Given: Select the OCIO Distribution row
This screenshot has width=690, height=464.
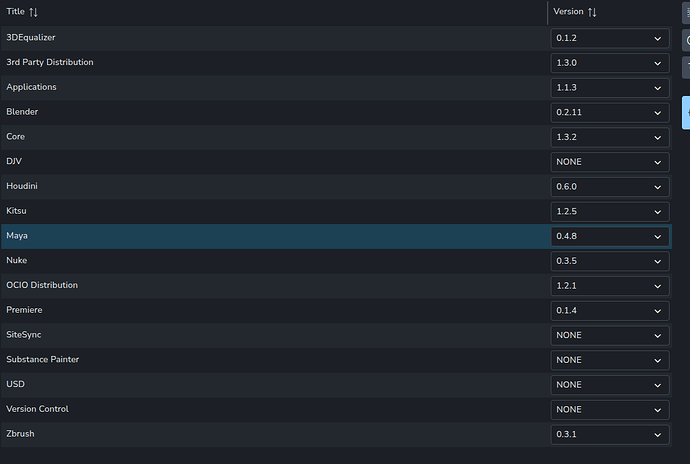Looking at the screenshot, I should [x=336, y=286].
